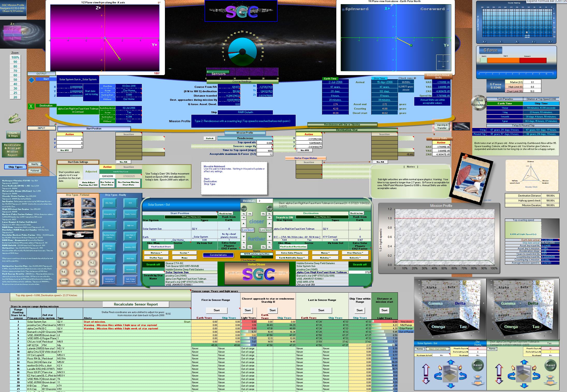Screen dimensions: 567x392
Task: Reset the Solar System - Sol 3D chart
Action: point(478,365)
